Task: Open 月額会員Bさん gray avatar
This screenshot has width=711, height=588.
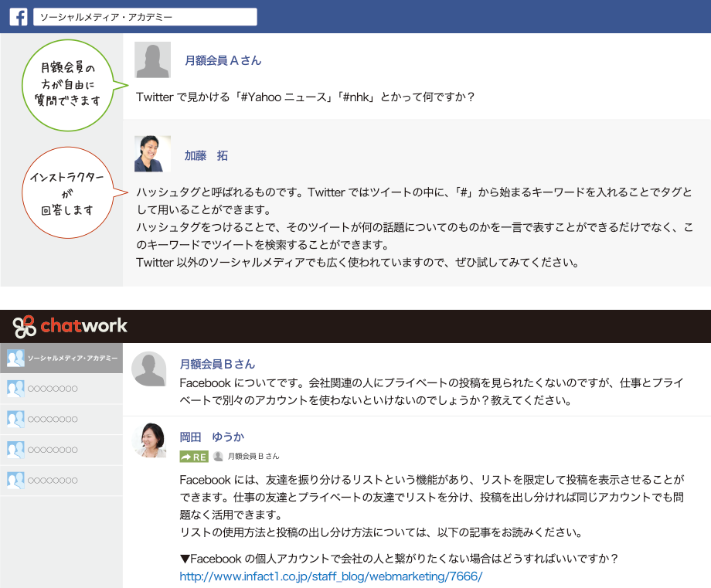Action: pyautogui.click(x=149, y=369)
